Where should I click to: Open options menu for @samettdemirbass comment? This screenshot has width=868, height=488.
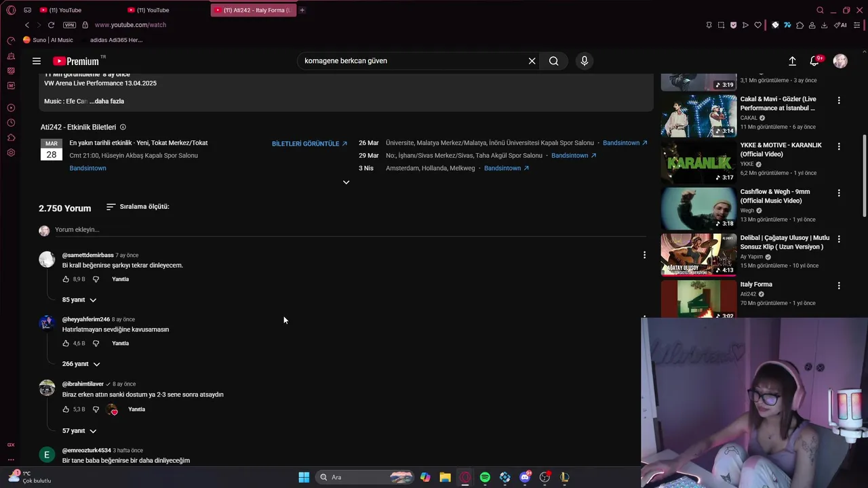tap(644, 255)
